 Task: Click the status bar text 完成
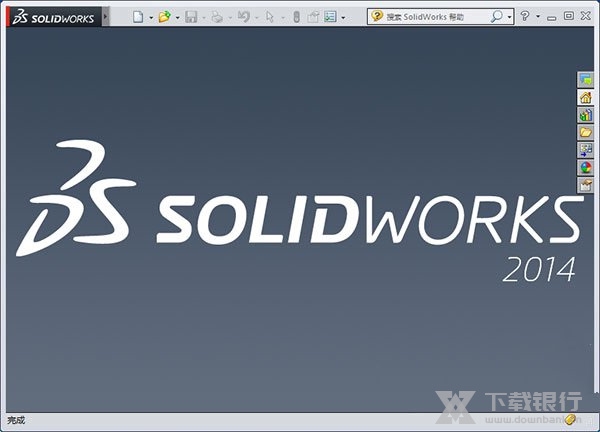(x=16, y=420)
